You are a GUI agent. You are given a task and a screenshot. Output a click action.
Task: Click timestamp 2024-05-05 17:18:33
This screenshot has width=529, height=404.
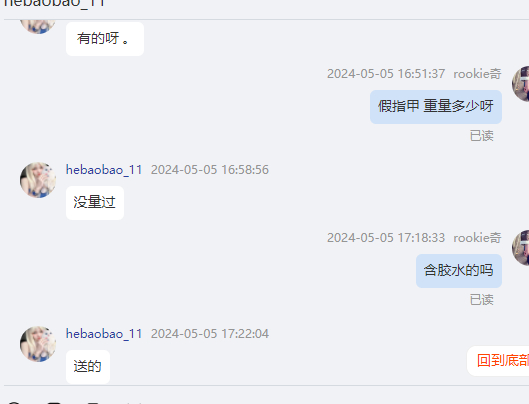(x=386, y=238)
